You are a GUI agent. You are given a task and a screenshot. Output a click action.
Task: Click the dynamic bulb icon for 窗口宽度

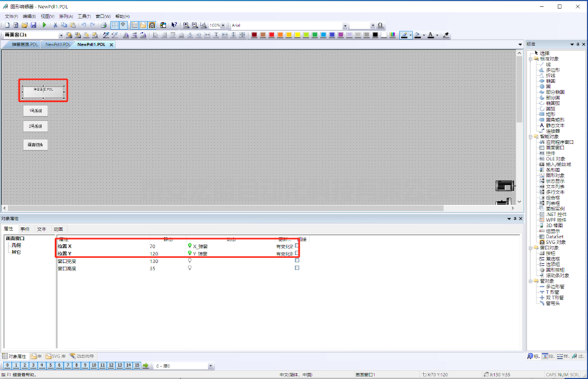190,261
